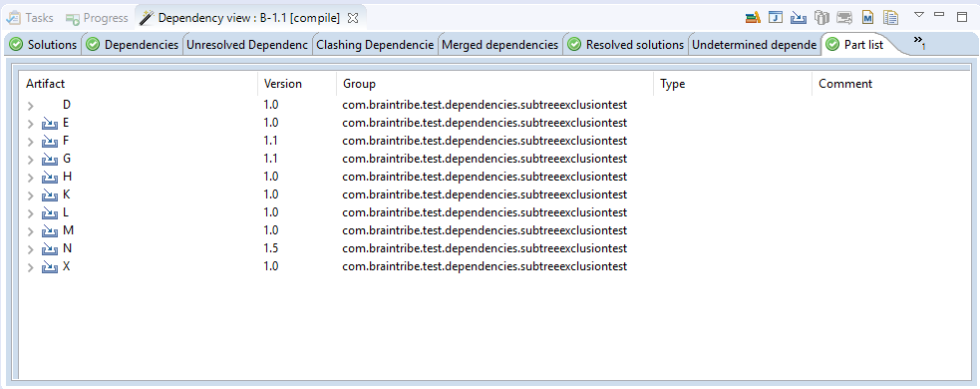Open the Solutions tab
Viewport: 980px width, 389px height.
43,45
